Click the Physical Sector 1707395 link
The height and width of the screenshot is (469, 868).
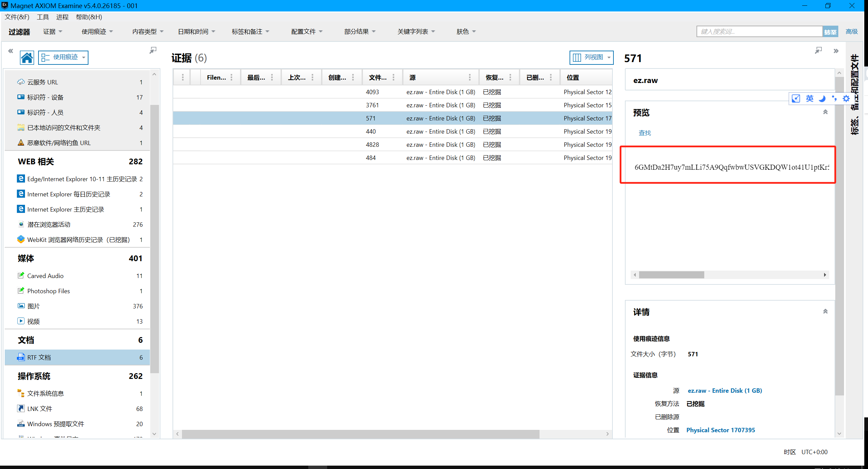720,430
